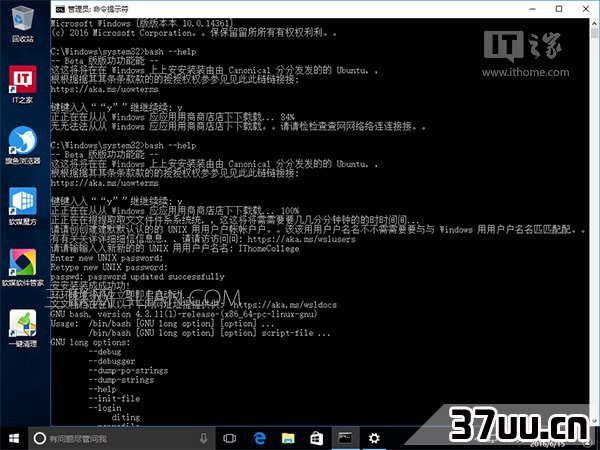This screenshot has height=450, width=600.
Task: Maximize the command prompt window
Action: (559, 9)
